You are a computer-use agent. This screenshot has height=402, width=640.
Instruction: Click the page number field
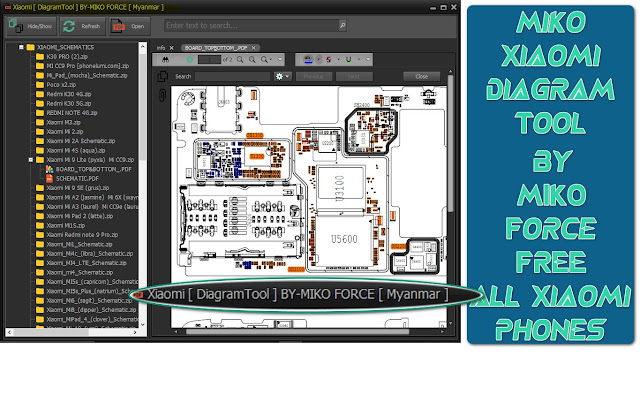209,60
